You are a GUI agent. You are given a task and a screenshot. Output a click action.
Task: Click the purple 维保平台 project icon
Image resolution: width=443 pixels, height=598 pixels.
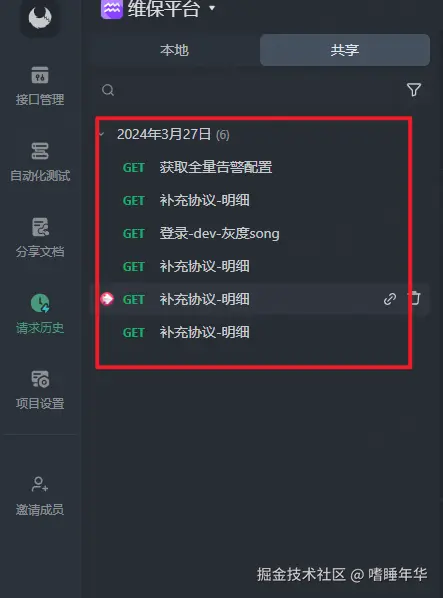tap(112, 9)
